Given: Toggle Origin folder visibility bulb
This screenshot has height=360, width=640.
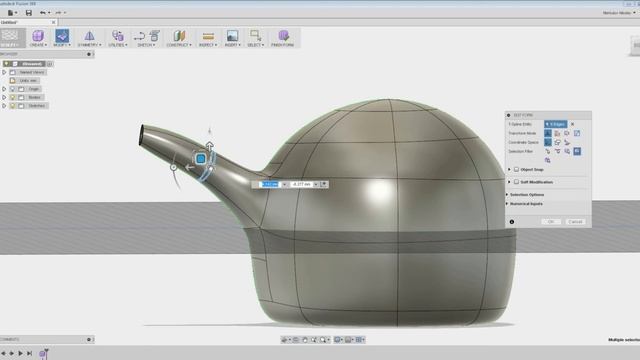Looking at the screenshot, I should click(13, 89).
